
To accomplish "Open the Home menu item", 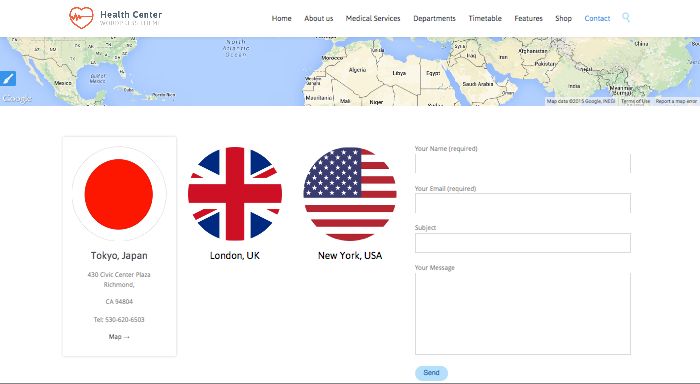I will (x=281, y=18).
